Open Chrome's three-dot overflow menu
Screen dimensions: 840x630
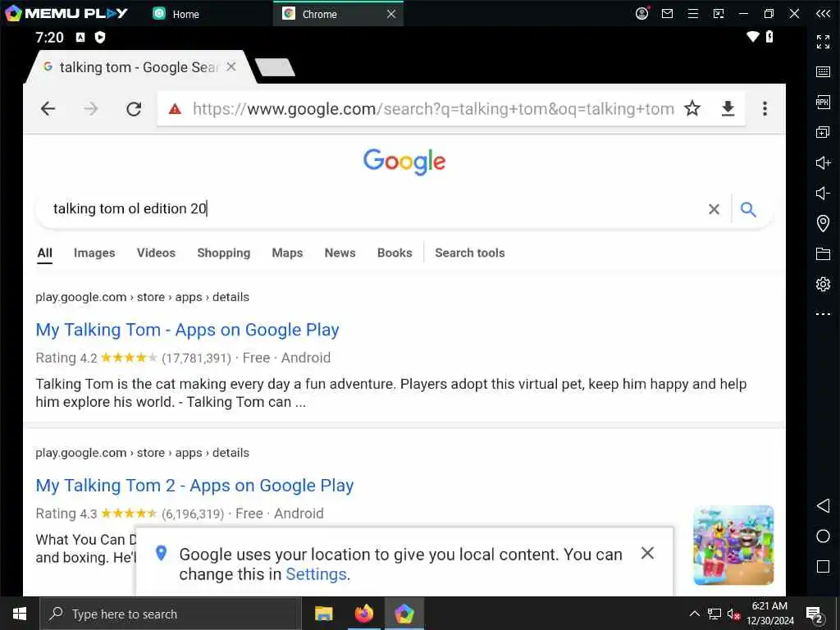765,109
